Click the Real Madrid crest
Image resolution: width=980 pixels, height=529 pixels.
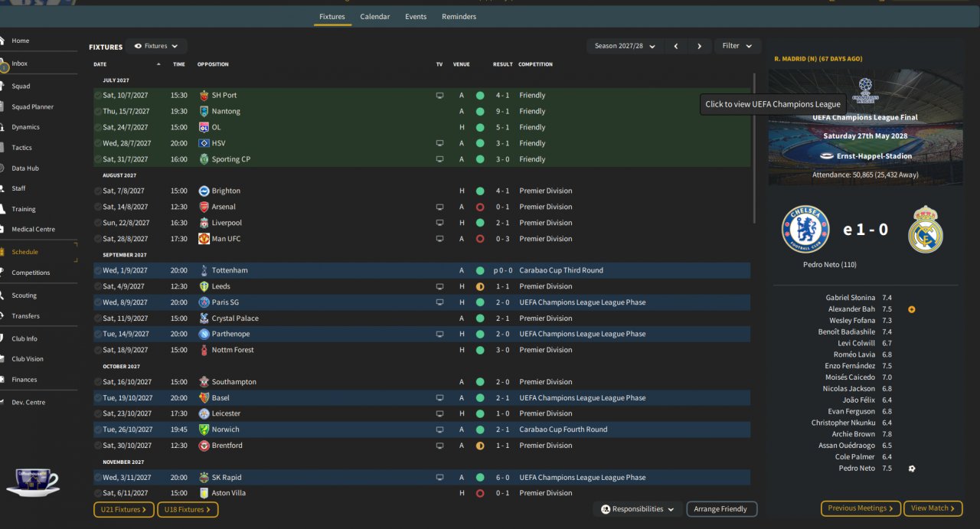pyautogui.click(x=925, y=229)
